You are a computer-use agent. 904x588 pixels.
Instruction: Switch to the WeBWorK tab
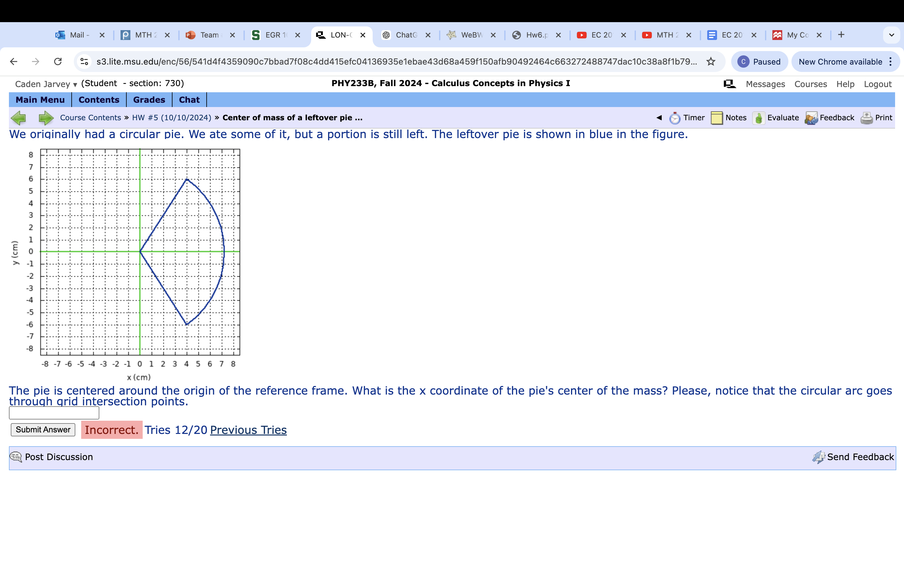pos(465,35)
